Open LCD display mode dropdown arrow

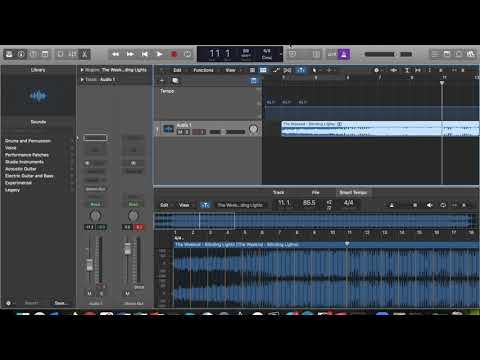[x=281, y=54]
